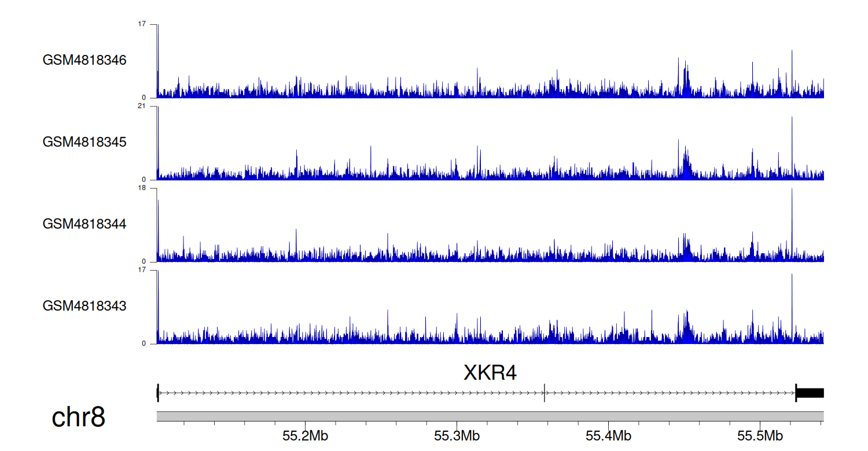868x451 pixels.
Task: Click the XKR4 first exon at gene start
Action: pyautogui.click(x=157, y=393)
